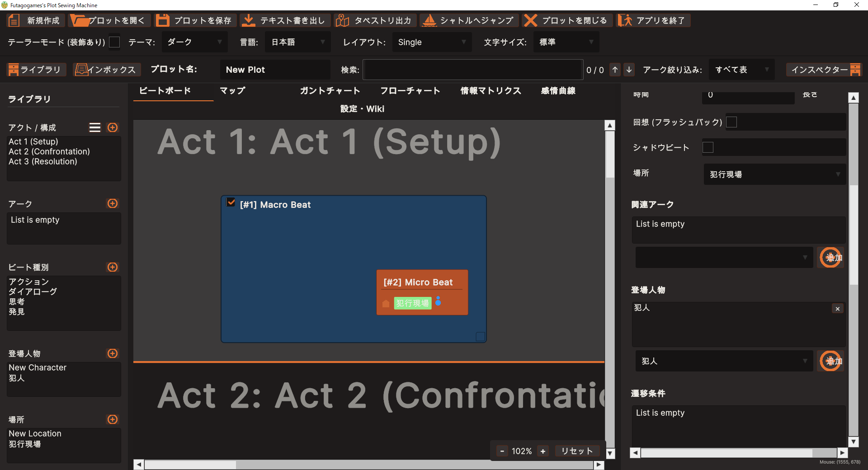Open a plot with プロットを開く folder icon
868x470 pixels.
(x=80, y=20)
